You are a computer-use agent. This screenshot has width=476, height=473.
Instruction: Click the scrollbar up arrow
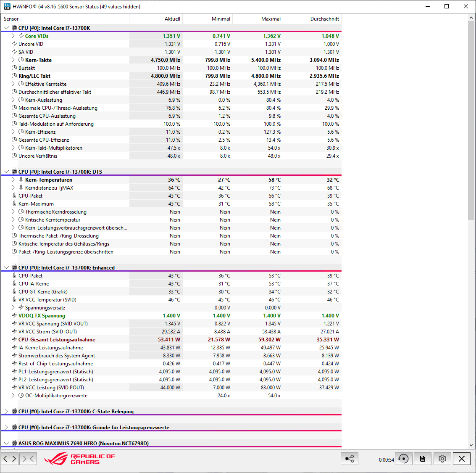click(471, 18)
